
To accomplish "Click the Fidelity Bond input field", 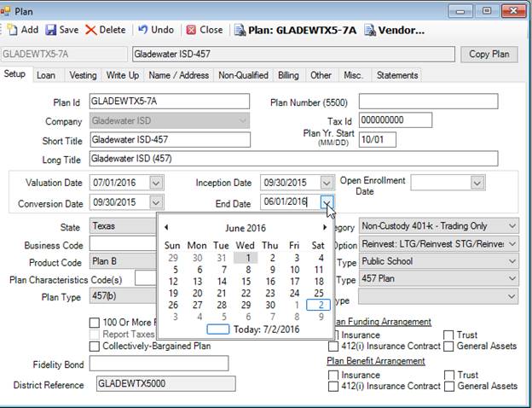I will (159, 364).
